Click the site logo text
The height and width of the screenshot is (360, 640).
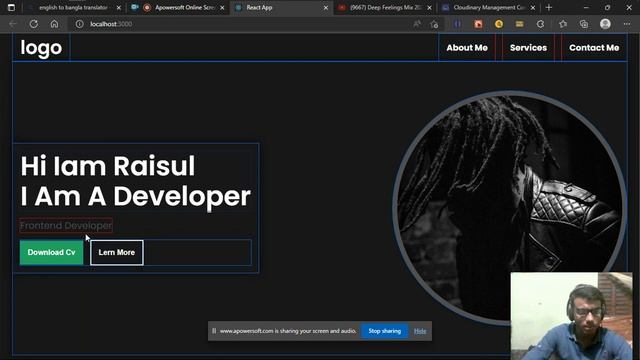[41, 48]
